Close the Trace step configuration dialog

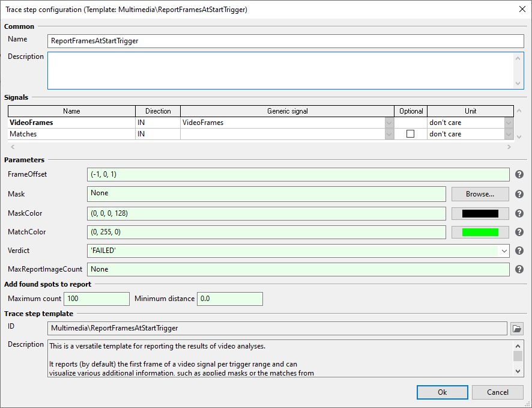click(522, 9)
